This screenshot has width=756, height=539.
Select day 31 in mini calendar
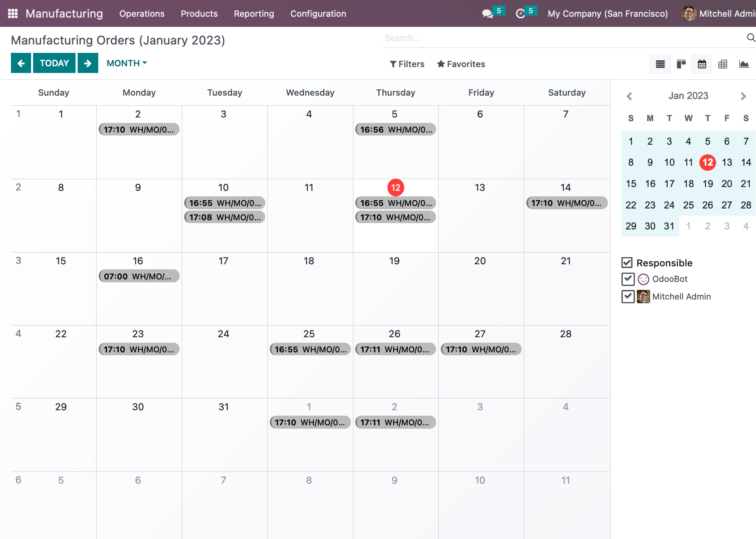pos(669,226)
